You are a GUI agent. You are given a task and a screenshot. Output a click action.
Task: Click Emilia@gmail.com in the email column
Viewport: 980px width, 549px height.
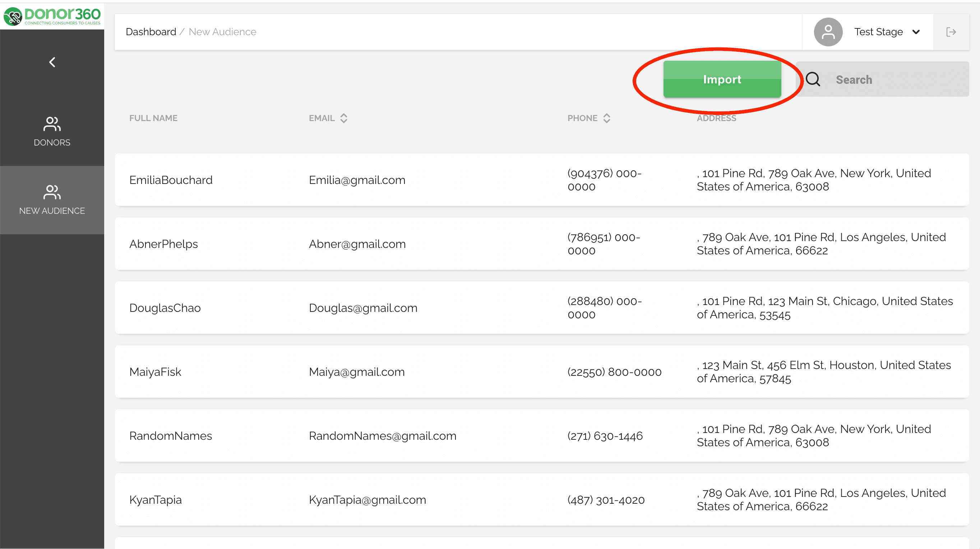point(357,180)
